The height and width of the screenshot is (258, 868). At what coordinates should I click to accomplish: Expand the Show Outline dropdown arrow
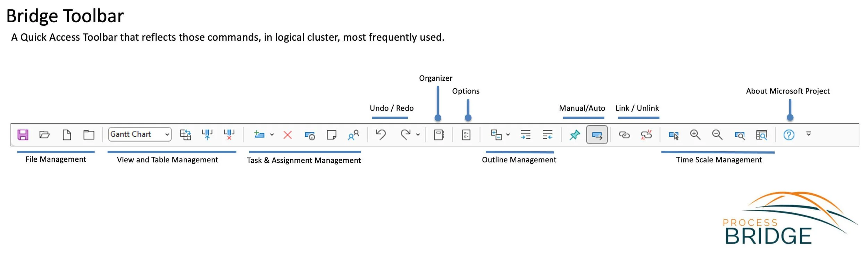(508, 135)
